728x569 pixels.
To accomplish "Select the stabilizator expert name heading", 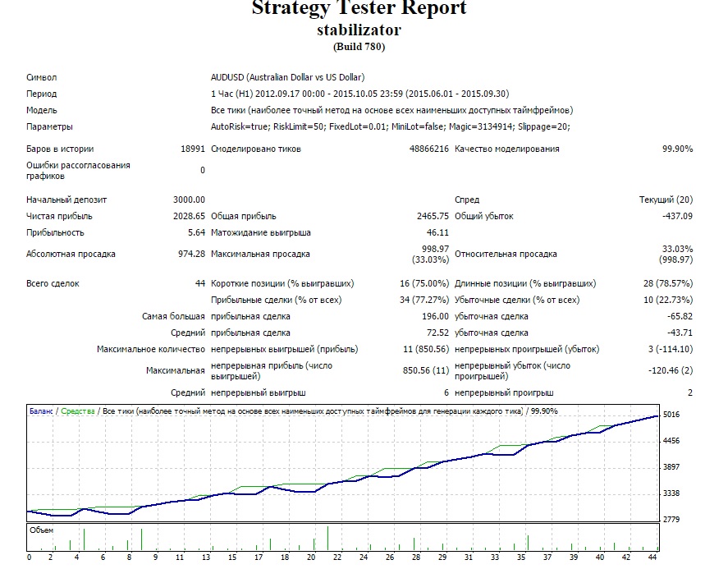I will pos(359,30).
